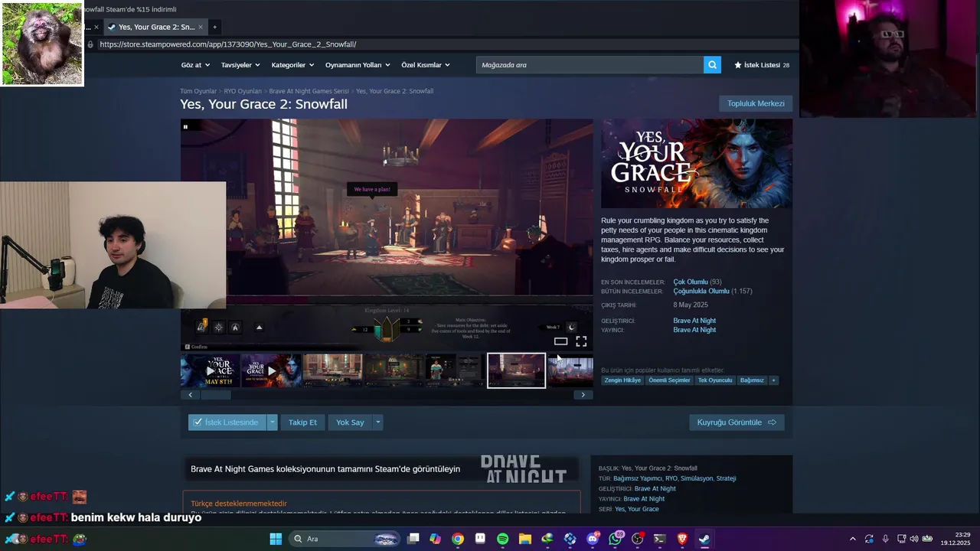980x551 pixels.
Task: Click the taskbar 'Ara' search box
Action: pyautogui.click(x=345, y=539)
